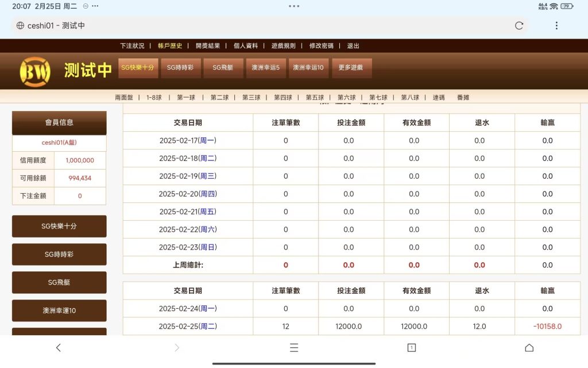588x368 pixels.
Task: Open the 2025-02-19(周三) date row link
Action: [x=188, y=176]
